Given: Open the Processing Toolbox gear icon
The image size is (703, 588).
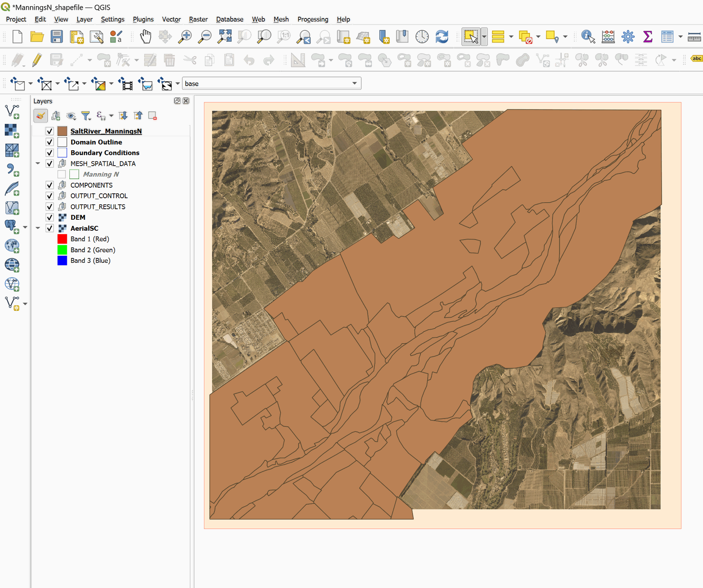Looking at the screenshot, I should (628, 36).
